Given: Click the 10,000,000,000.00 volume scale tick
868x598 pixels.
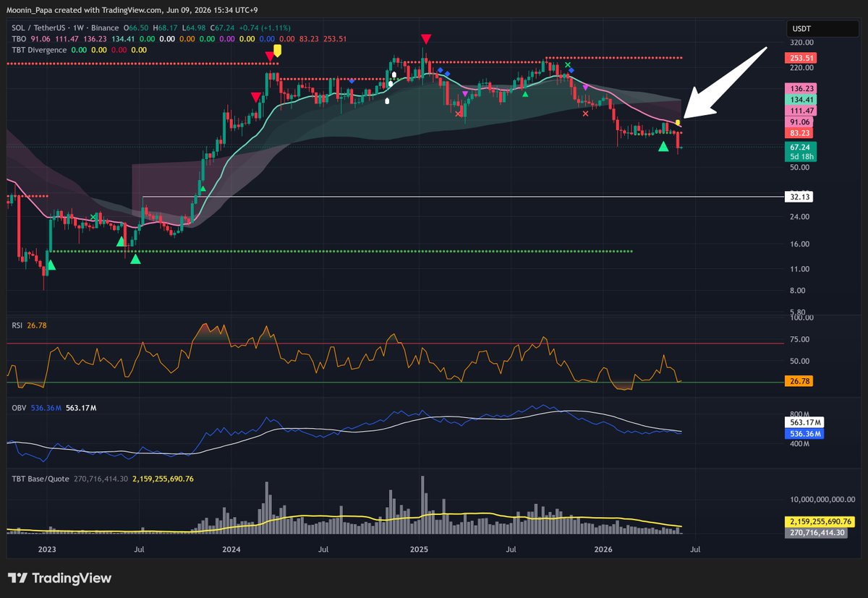Looking at the screenshot, I should point(823,499).
